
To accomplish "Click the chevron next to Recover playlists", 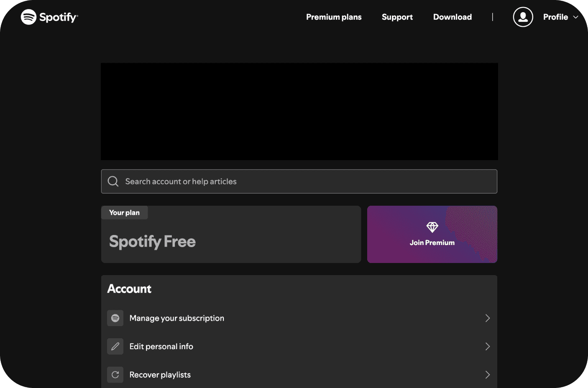I will (487, 375).
